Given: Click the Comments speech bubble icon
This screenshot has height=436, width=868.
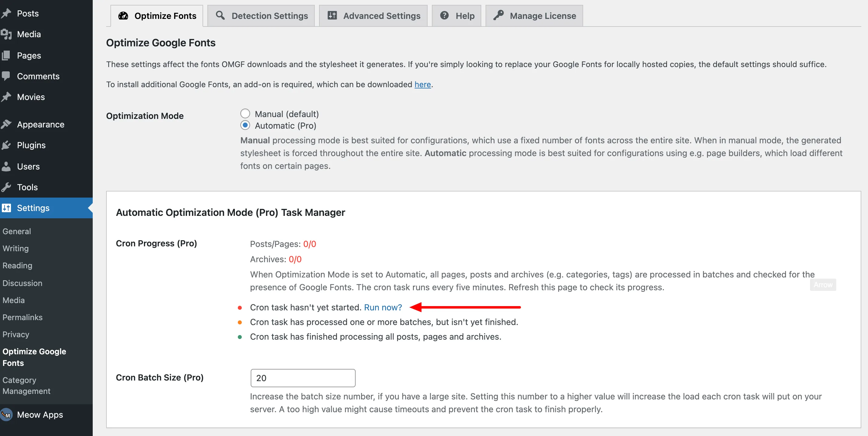Looking at the screenshot, I should pyautogui.click(x=6, y=76).
